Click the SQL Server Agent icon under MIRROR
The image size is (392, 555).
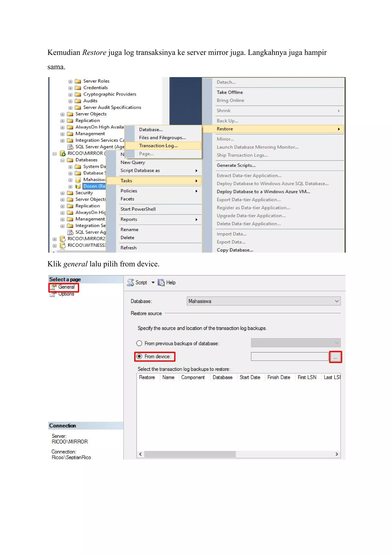point(70,232)
